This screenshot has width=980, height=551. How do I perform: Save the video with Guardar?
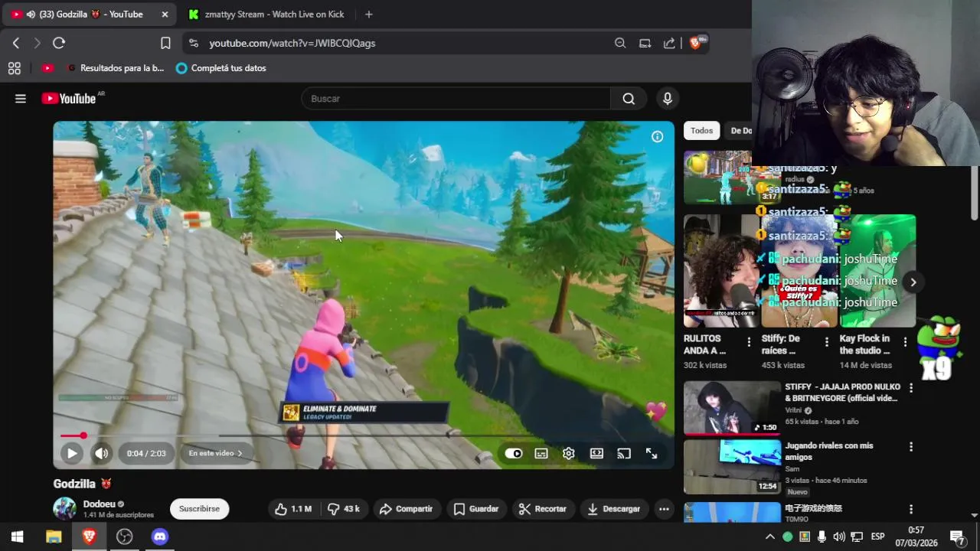(476, 509)
